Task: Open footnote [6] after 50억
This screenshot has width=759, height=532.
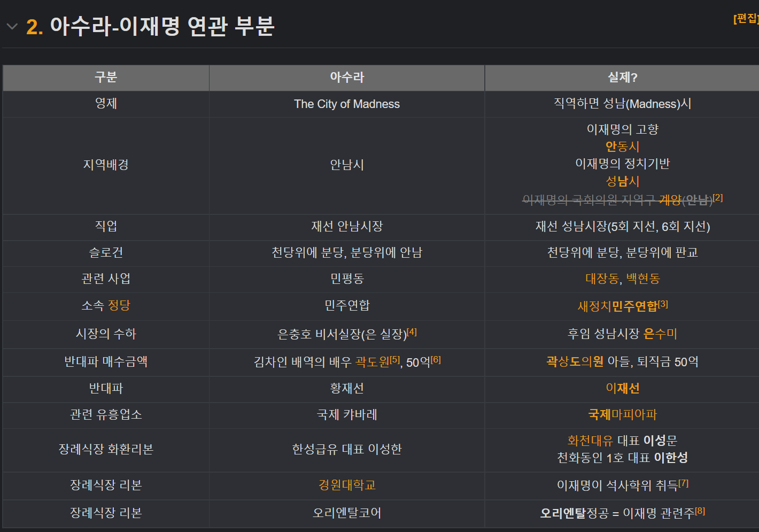Action: pyautogui.click(x=436, y=359)
